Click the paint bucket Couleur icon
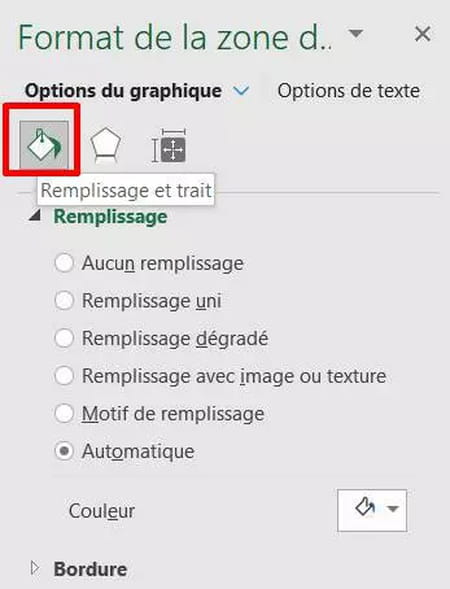This screenshot has width=450, height=589. (x=365, y=508)
